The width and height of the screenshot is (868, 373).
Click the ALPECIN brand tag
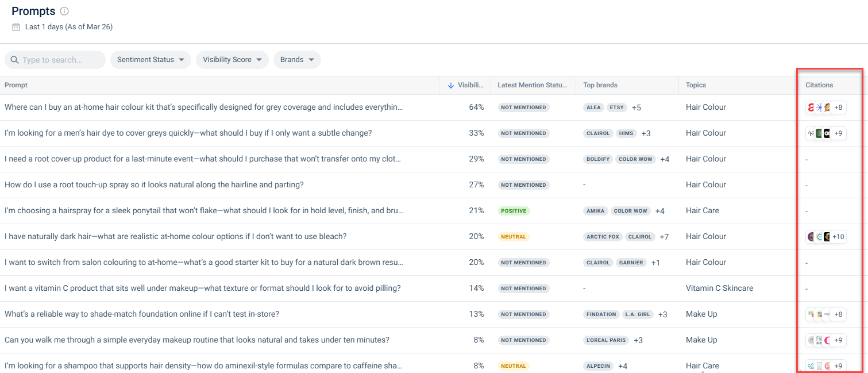(598, 366)
